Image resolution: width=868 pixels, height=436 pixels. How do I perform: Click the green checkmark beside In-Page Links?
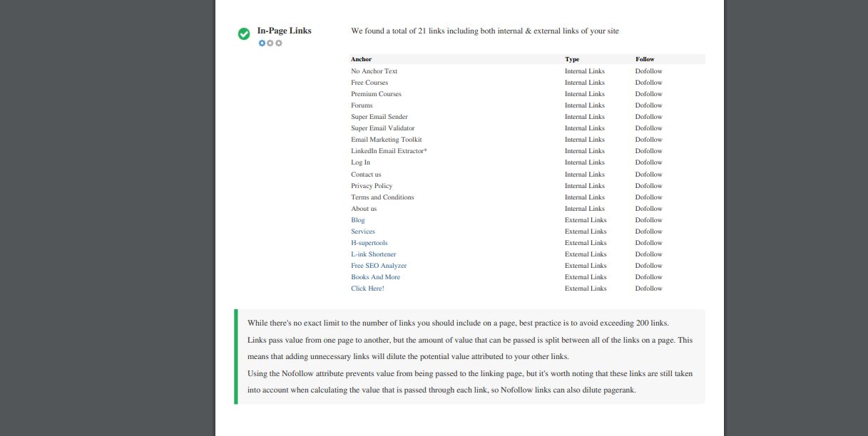point(244,33)
